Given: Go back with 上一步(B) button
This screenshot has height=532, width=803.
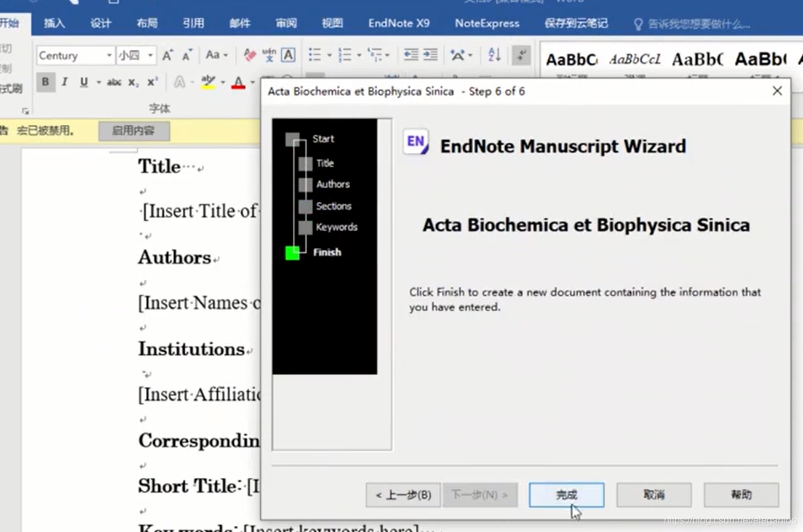Looking at the screenshot, I should (403, 494).
